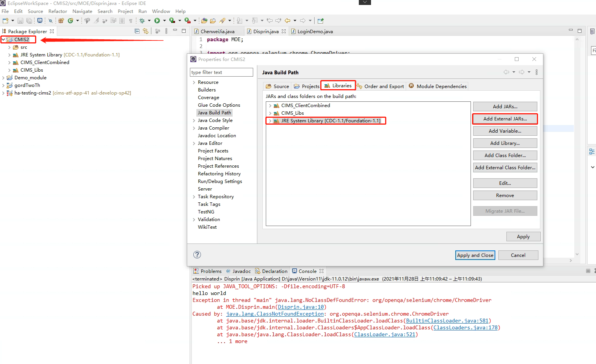Toggle Skip All Breakpoints in toolbar
The height and width of the screenshot is (364, 596).
[x=50, y=21]
